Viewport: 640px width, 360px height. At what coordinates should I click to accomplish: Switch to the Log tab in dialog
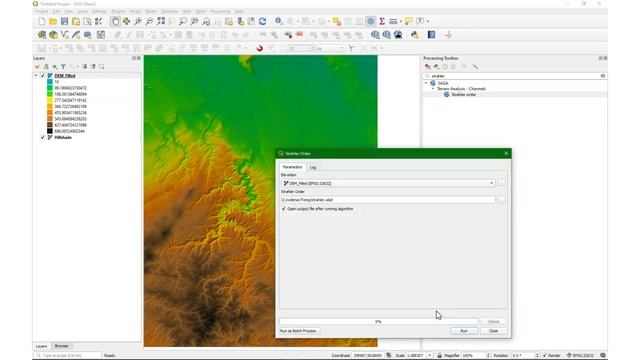click(x=313, y=167)
